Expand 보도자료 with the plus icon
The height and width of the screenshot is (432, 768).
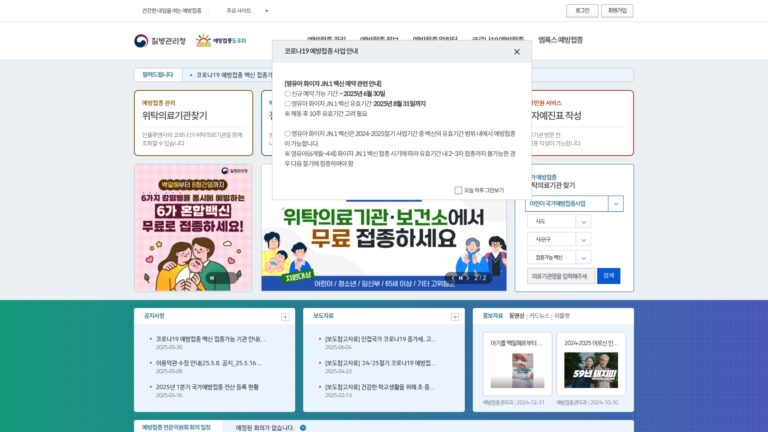[x=455, y=317]
